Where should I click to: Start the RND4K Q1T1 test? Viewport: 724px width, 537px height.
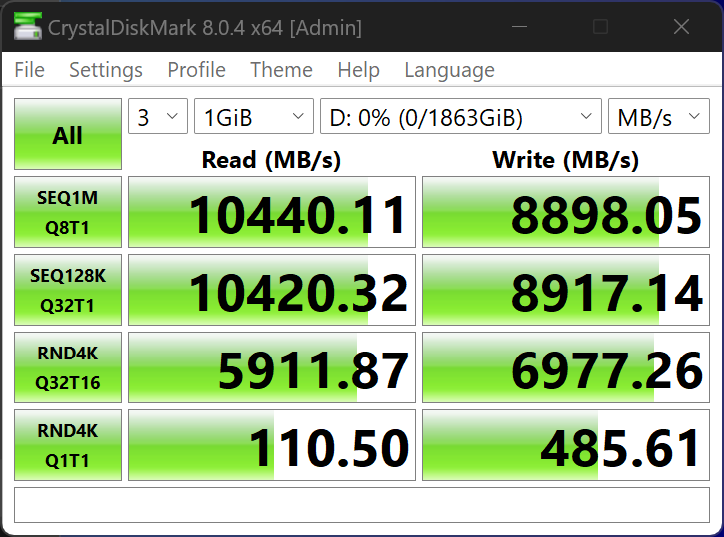pyautogui.click(x=68, y=445)
